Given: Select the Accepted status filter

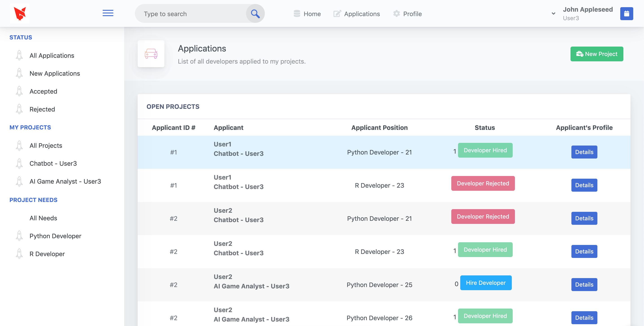Looking at the screenshot, I should [x=43, y=91].
